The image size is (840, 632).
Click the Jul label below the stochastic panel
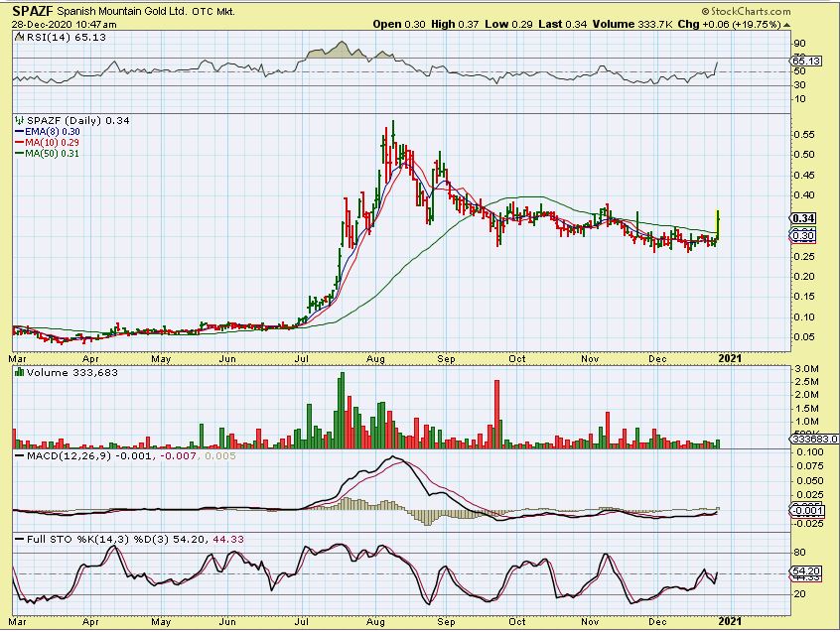tap(301, 621)
